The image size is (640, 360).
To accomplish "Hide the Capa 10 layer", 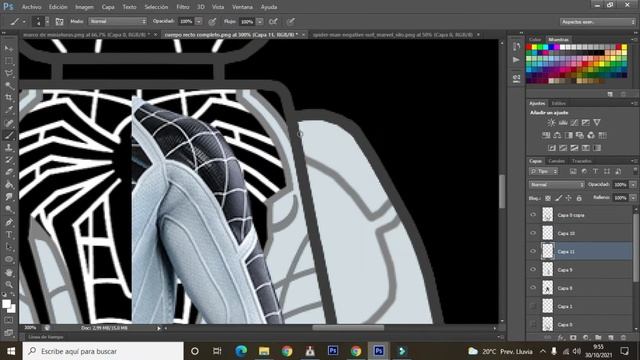I will 533,233.
